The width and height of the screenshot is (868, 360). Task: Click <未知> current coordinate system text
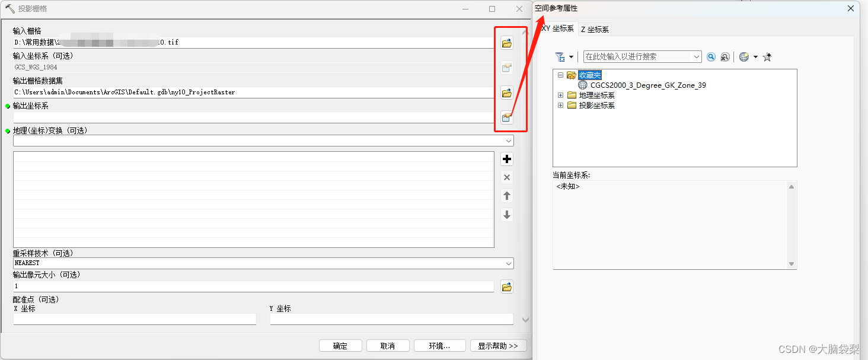click(x=568, y=187)
